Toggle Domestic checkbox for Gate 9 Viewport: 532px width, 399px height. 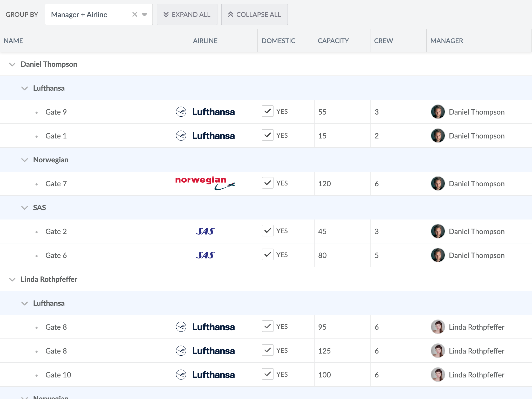pyautogui.click(x=268, y=111)
